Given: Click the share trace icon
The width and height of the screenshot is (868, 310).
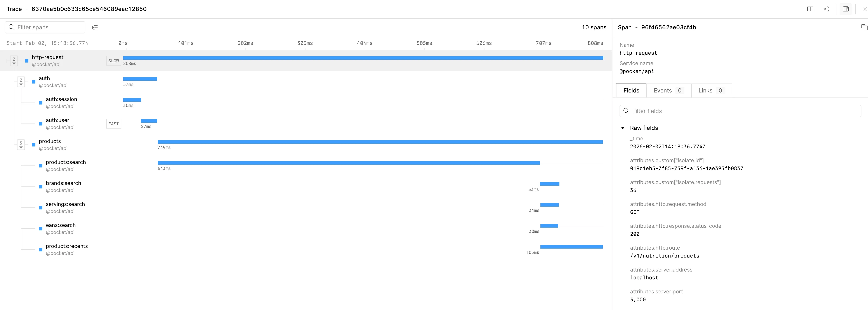Looking at the screenshot, I should coord(826,9).
